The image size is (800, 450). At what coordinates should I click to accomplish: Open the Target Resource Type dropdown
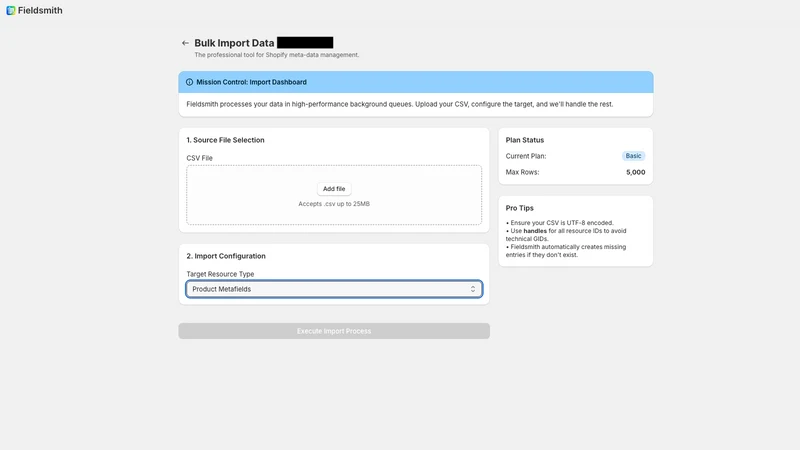pyautogui.click(x=334, y=289)
